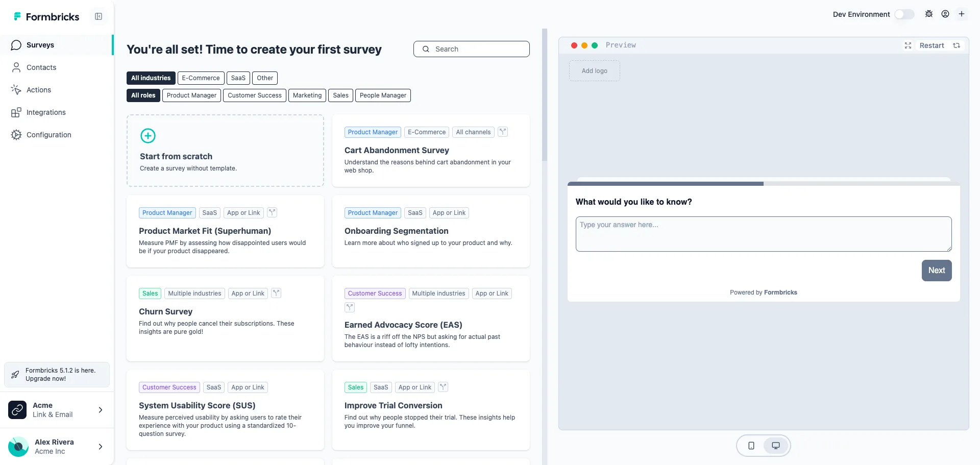
Task: Click the Alex Rivera profile avatar
Action: tap(18, 447)
